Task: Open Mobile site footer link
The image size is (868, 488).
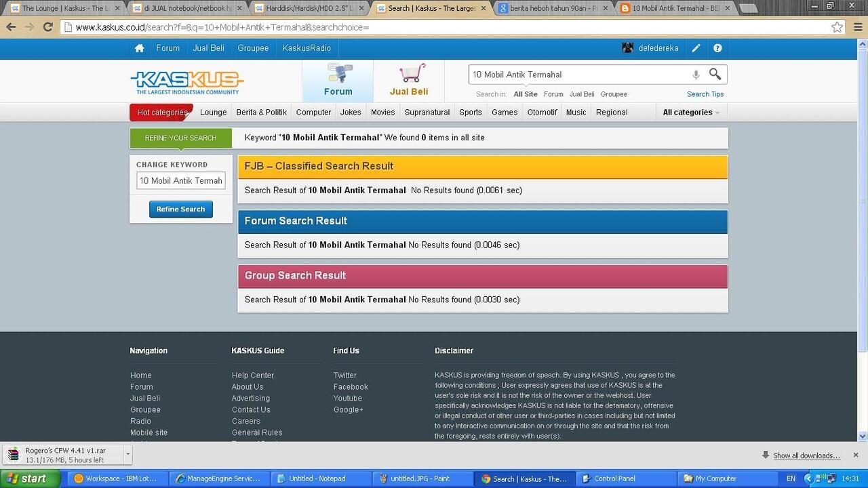Action: tap(149, 432)
